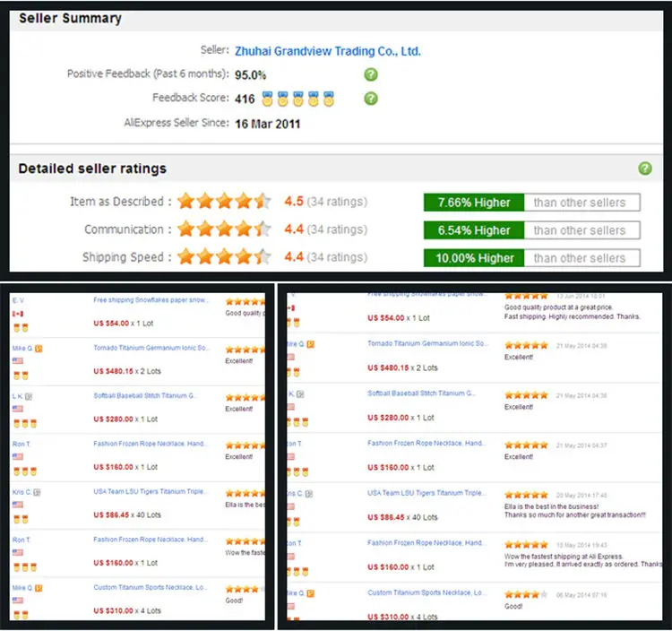This screenshot has height=631, width=672.
Task: Select the 6.54% Higher badge
Action: pos(474,230)
